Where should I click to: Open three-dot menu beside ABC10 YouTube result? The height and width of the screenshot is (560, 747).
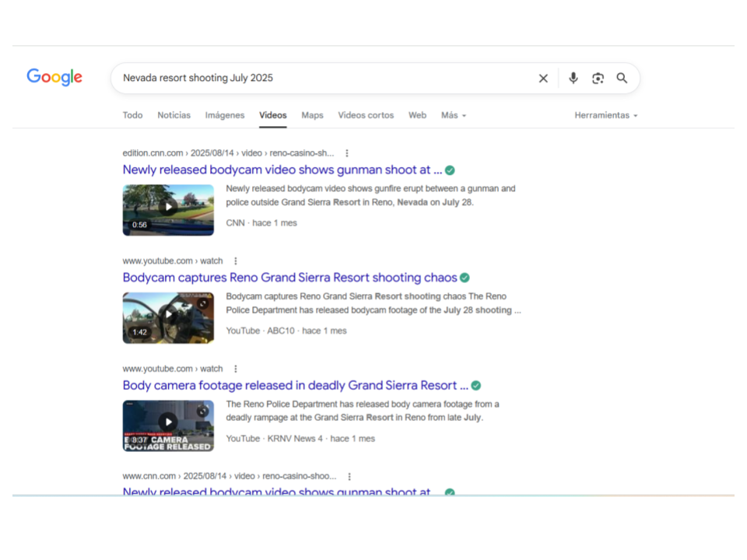[236, 261]
